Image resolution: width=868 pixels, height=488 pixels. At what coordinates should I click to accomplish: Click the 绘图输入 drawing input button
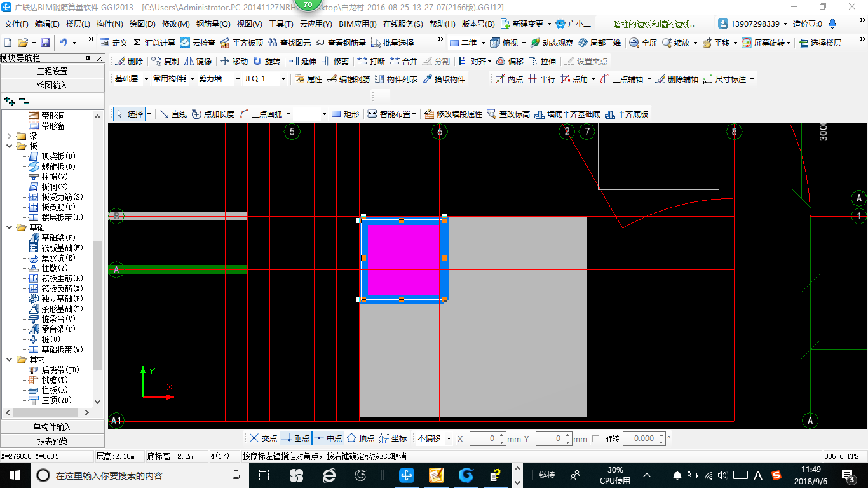(52, 85)
